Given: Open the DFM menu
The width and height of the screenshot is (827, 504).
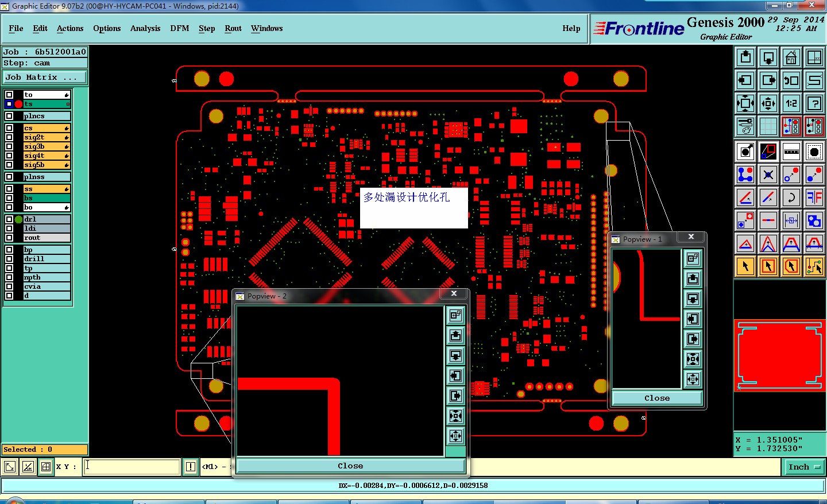Looking at the screenshot, I should click(x=180, y=28).
